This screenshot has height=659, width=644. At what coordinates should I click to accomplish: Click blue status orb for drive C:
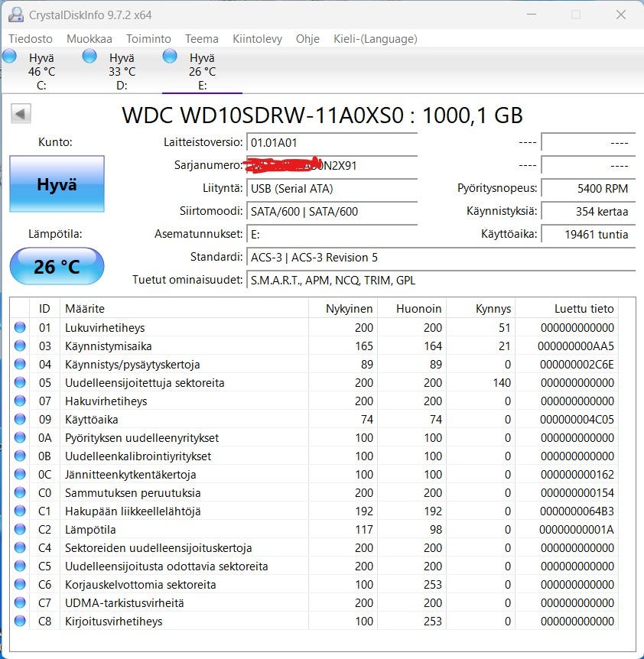point(9,56)
